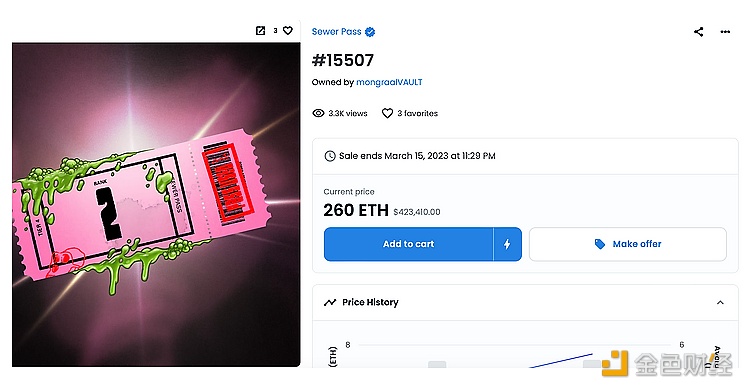744x388 pixels.
Task: Click the 3 favorites count text
Action: (418, 113)
